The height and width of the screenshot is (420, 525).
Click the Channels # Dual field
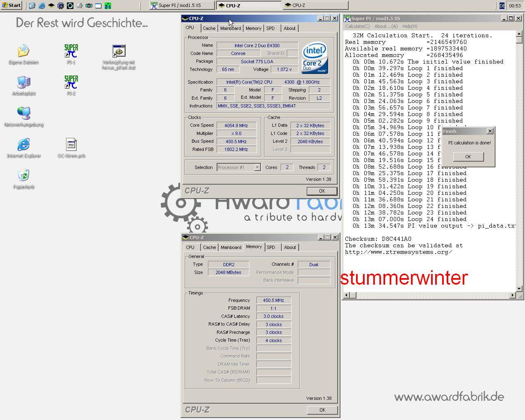click(x=314, y=265)
